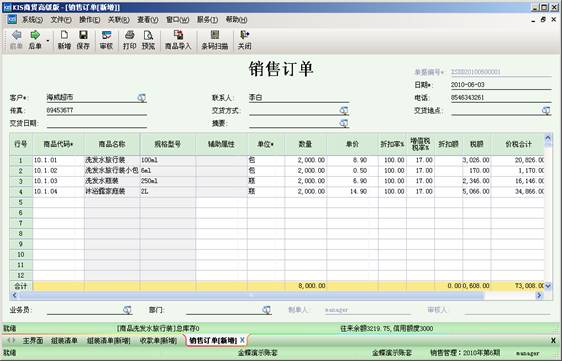Image resolution: width=562 pixels, height=361 pixels.
Task: Open the 系统(S) menu
Action: pos(33,20)
